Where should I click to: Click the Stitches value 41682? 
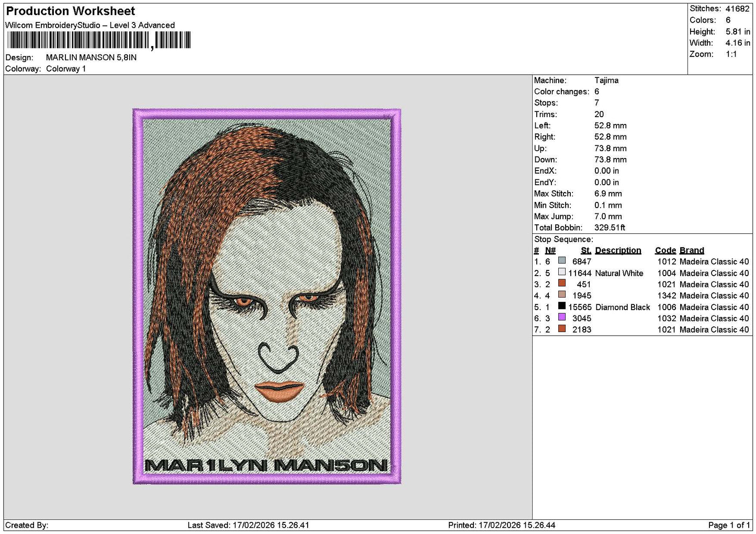tap(737, 8)
